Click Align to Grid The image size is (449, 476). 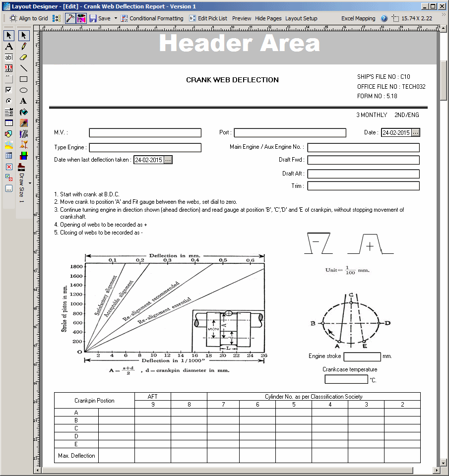(x=29, y=18)
